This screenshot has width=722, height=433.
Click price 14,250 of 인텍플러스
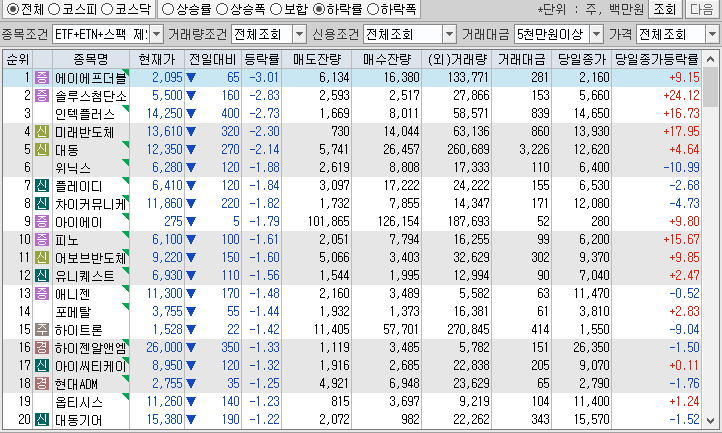coord(165,113)
